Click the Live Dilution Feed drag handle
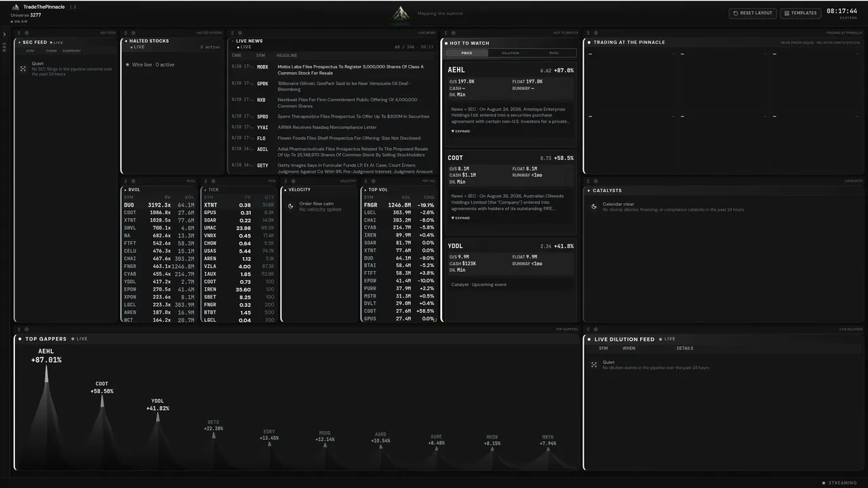Image resolution: width=868 pixels, height=488 pixels. point(588,329)
